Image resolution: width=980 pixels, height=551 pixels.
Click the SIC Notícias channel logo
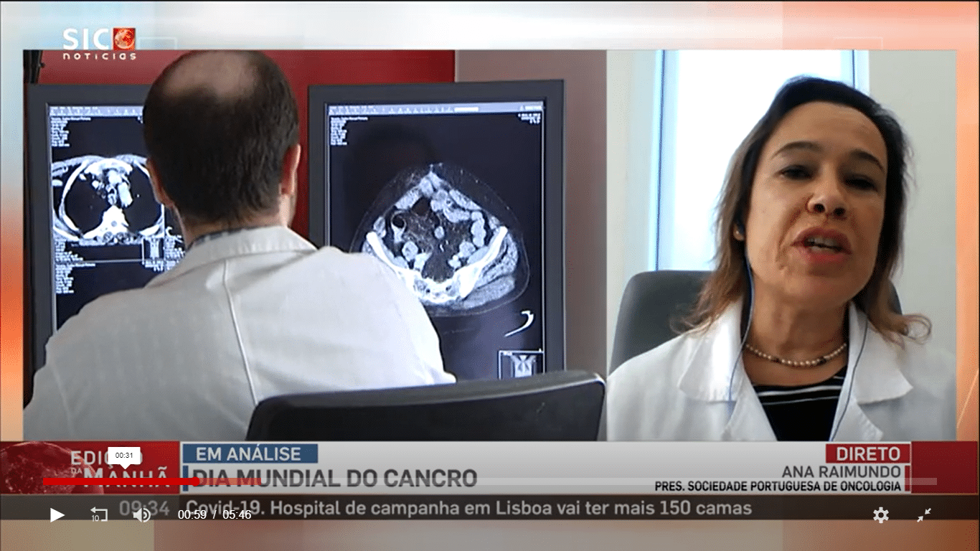click(x=99, y=43)
